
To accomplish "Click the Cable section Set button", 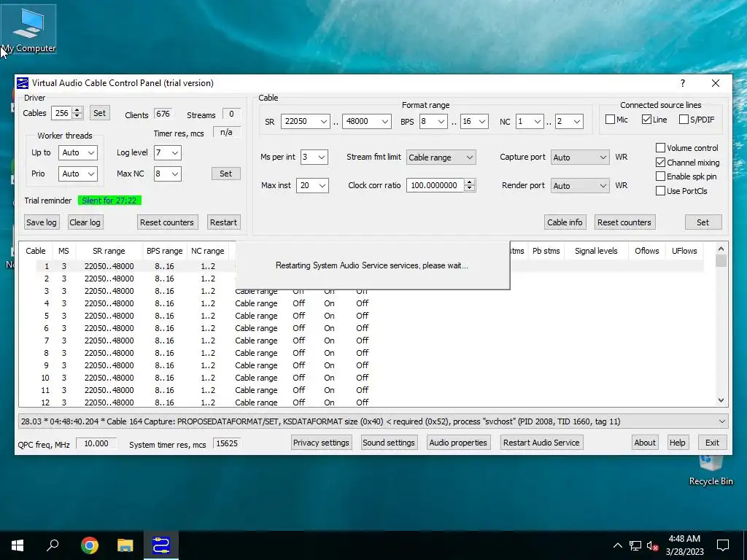I will click(x=703, y=222).
